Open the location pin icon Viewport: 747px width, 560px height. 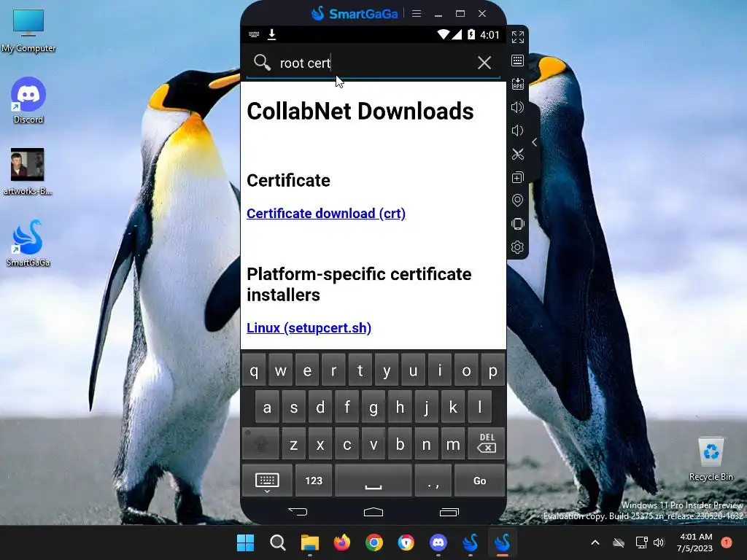tap(517, 201)
